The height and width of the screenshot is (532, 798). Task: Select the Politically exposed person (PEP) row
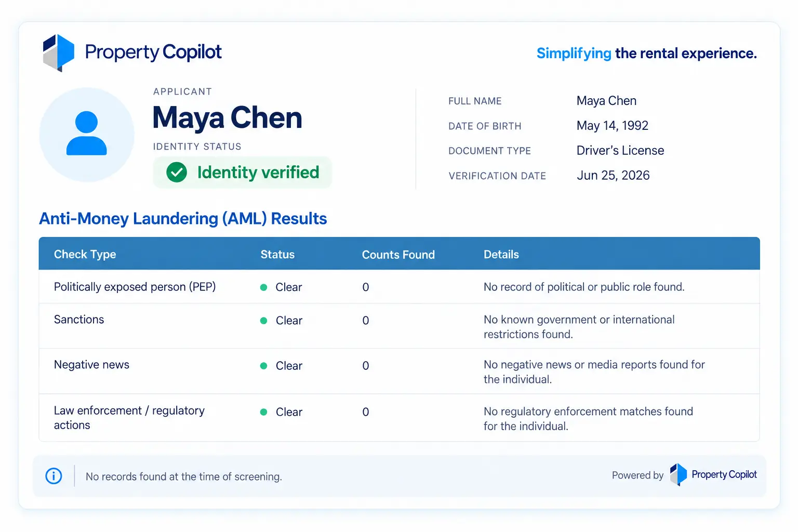coord(399,287)
